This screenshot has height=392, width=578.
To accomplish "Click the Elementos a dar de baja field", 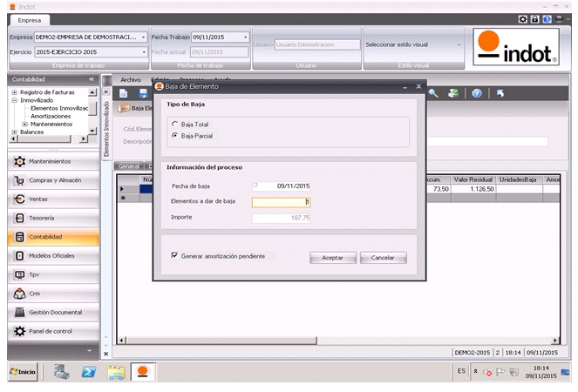I will (281, 201).
